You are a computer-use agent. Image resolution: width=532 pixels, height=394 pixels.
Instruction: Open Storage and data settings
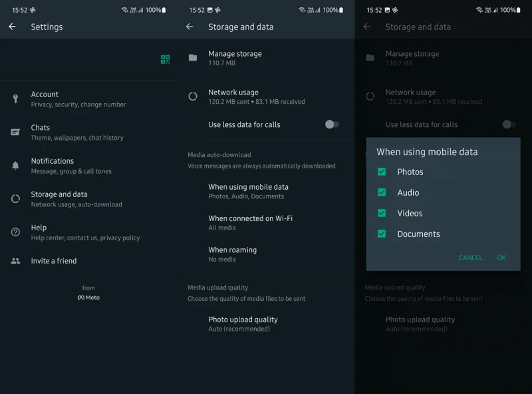point(88,199)
